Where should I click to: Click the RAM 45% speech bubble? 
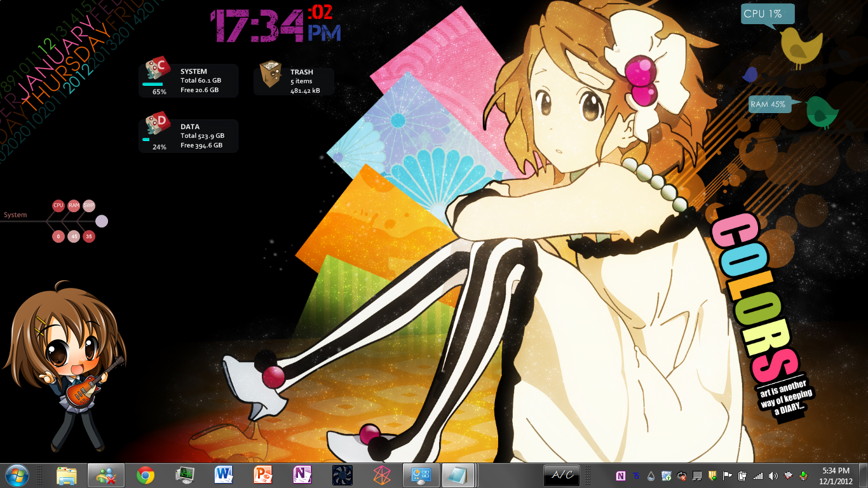click(x=770, y=104)
